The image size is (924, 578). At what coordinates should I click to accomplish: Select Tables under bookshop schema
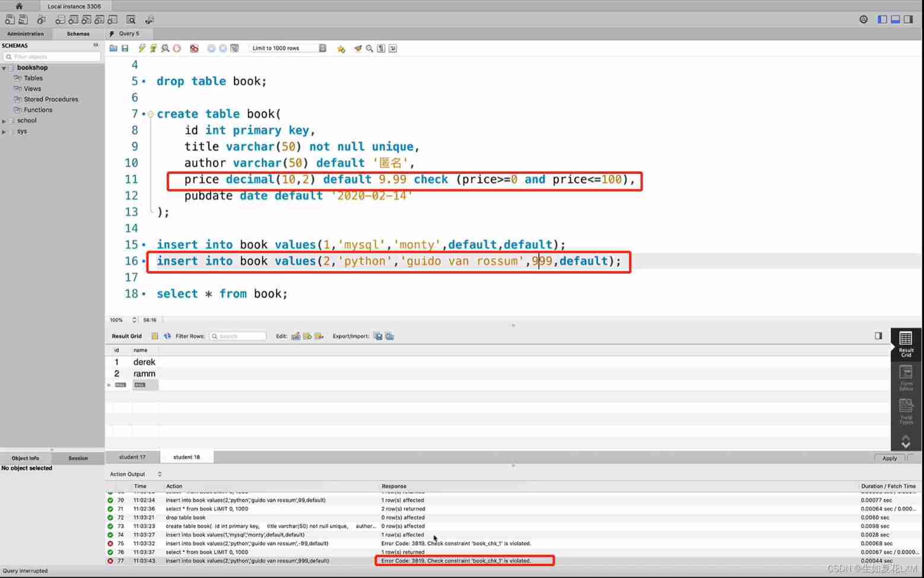click(33, 78)
